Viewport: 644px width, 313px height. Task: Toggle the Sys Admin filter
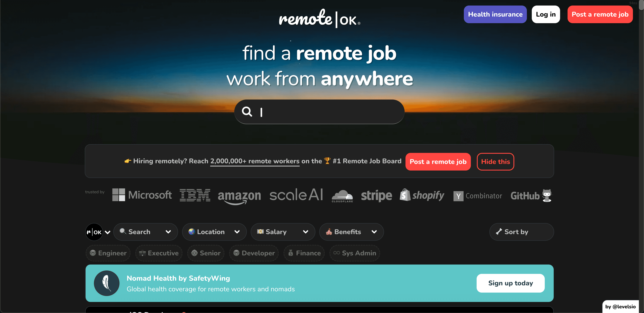355,253
